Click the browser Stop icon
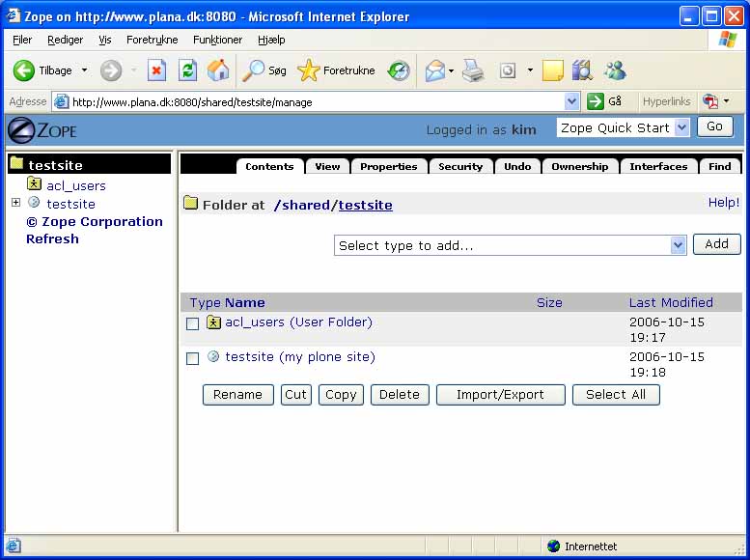Image resolution: width=750 pixels, height=560 pixels. point(156,70)
